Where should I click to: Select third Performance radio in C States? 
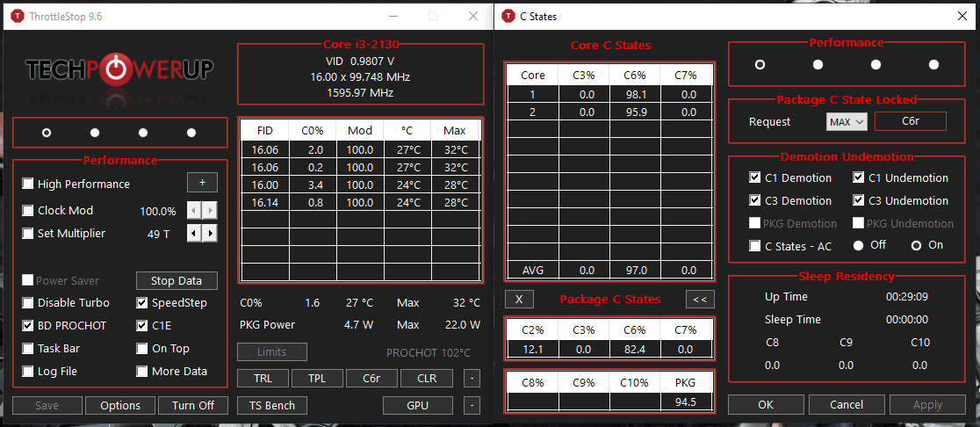(x=876, y=64)
